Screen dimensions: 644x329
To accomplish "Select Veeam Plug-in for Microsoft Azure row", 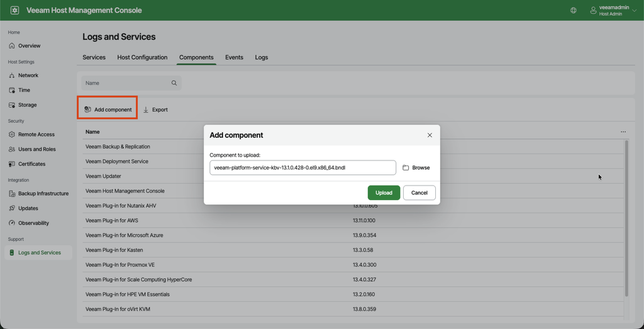I will pos(353,235).
